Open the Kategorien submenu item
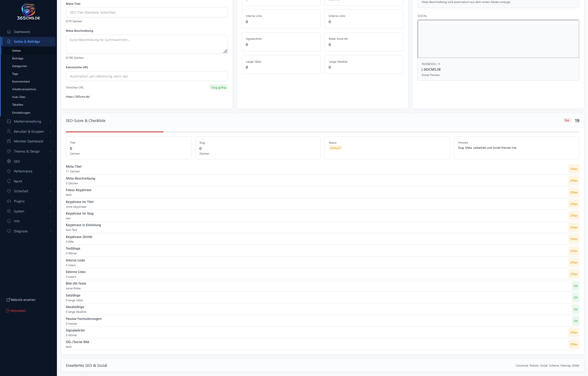 pos(19,66)
